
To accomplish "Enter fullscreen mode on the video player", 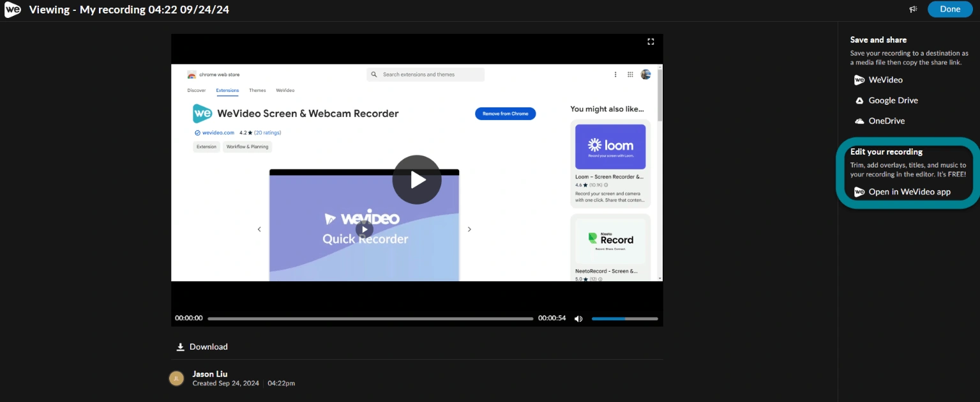I will click(x=651, y=42).
